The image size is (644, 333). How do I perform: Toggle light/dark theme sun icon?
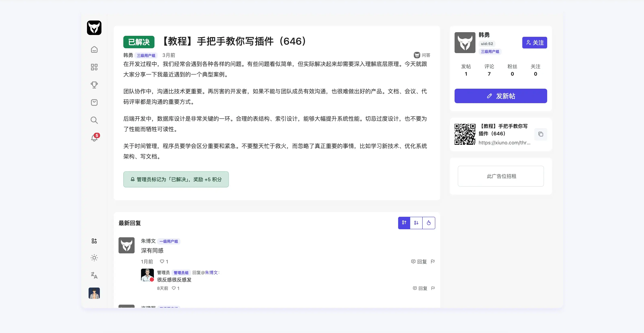[x=94, y=258]
